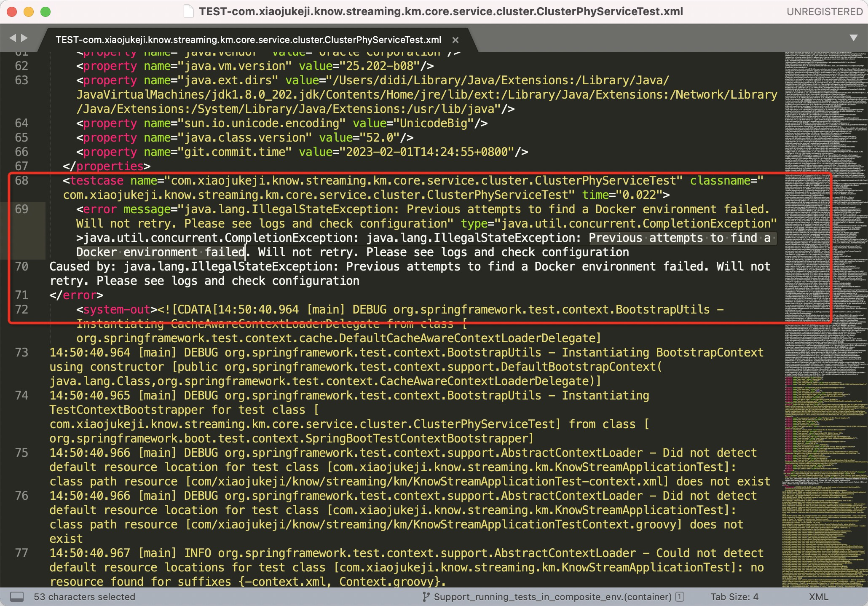Click the UNREGISTERED label in title bar

coord(824,12)
